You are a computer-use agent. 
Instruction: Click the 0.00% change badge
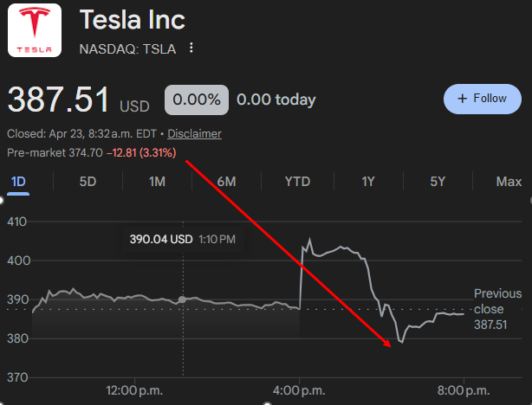(196, 100)
